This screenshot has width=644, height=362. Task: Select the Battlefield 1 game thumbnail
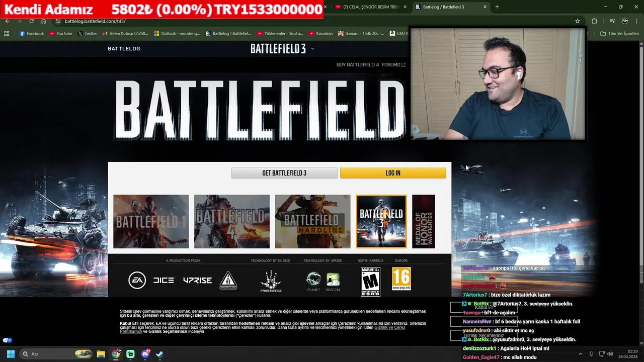(x=151, y=221)
